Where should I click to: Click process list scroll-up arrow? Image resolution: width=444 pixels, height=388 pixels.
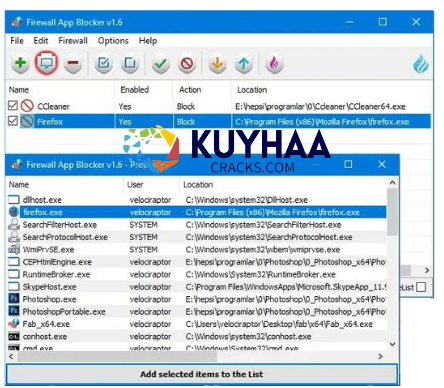[392, 183]
